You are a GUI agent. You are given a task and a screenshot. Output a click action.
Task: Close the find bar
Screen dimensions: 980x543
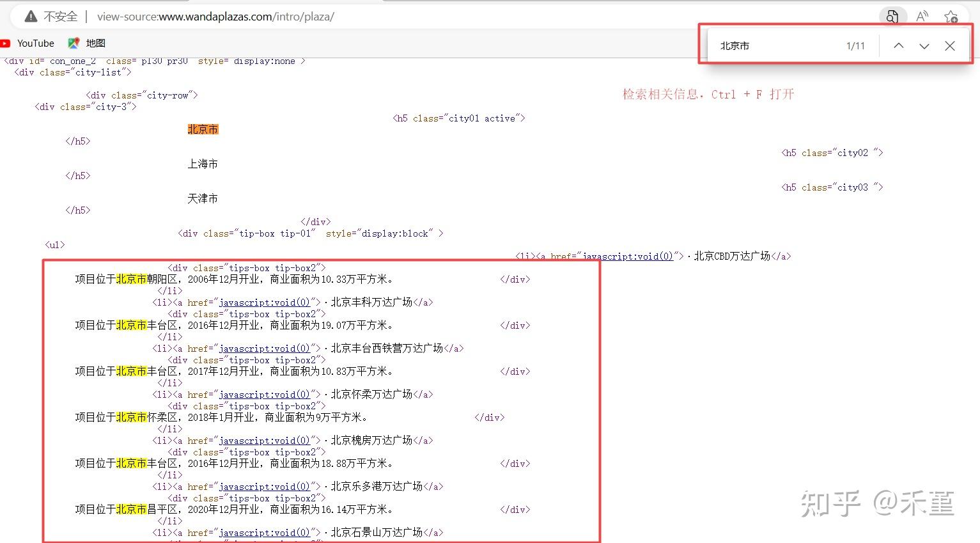(x=950, y=45)
